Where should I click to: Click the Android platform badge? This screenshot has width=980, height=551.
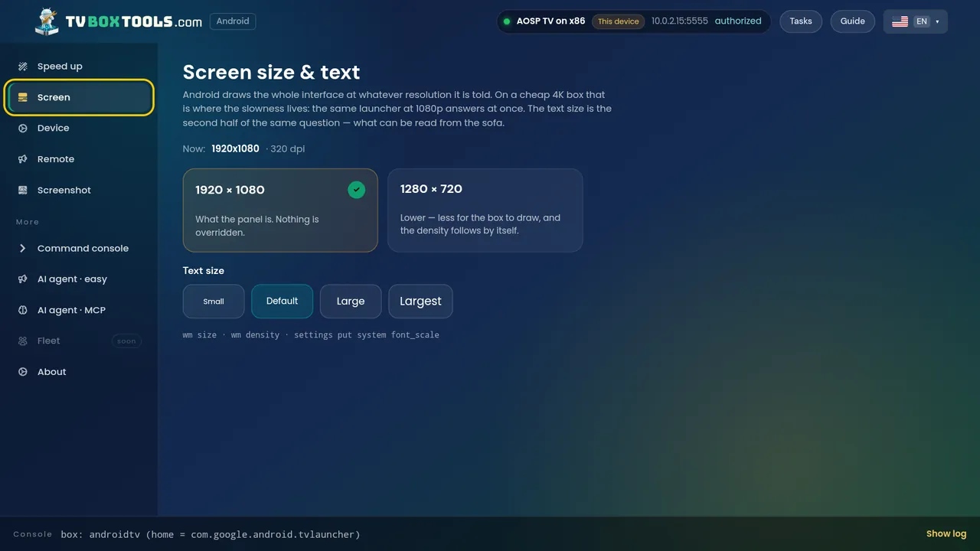(233, 21)
